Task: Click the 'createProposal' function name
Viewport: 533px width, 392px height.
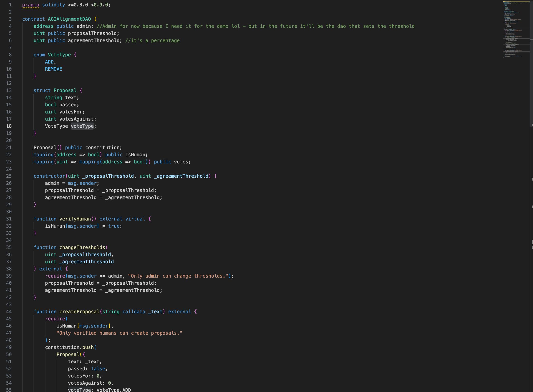Action: 79,312
